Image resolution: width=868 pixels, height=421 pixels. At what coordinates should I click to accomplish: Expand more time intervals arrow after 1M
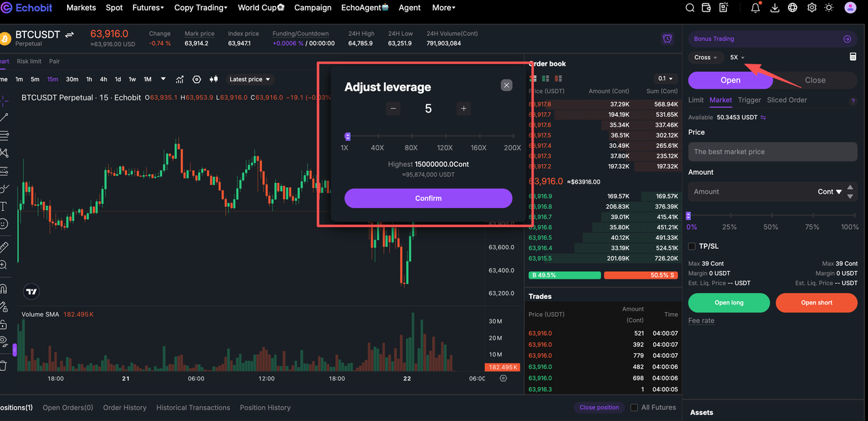tap(163, 79)
